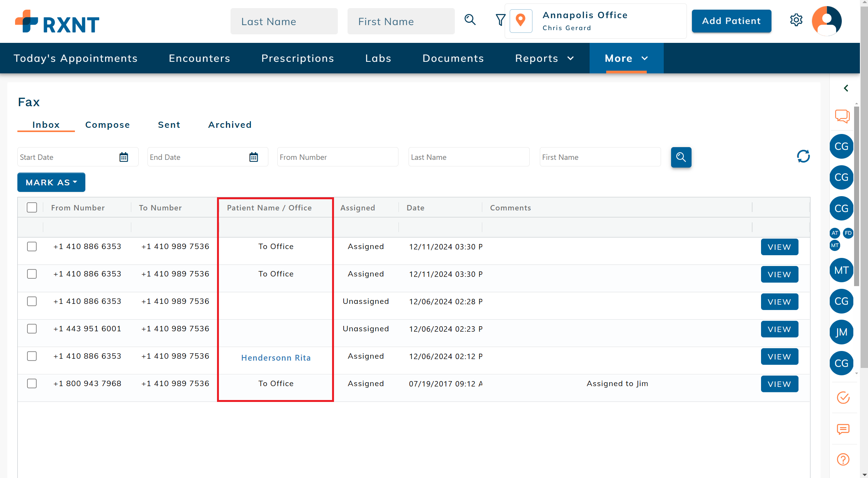Click the header First Name search field
This screenshot has width=868, height=478.
pyautogui.click(x=401, y=21)
